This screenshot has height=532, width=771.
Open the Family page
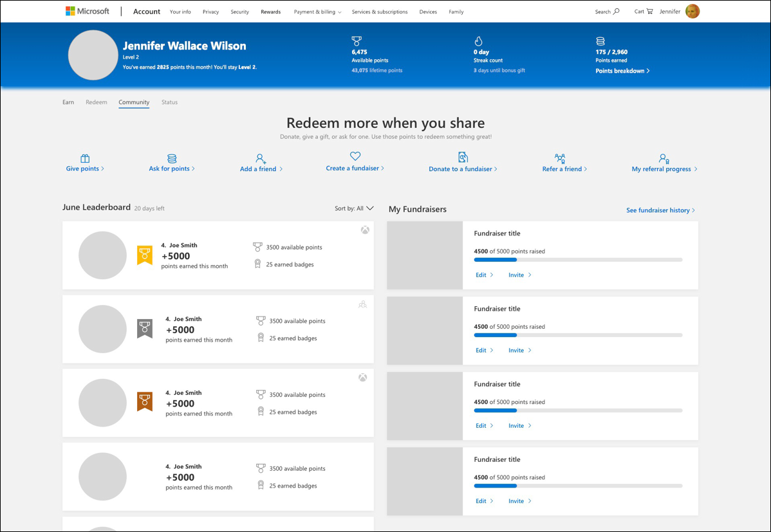point(456,12)
